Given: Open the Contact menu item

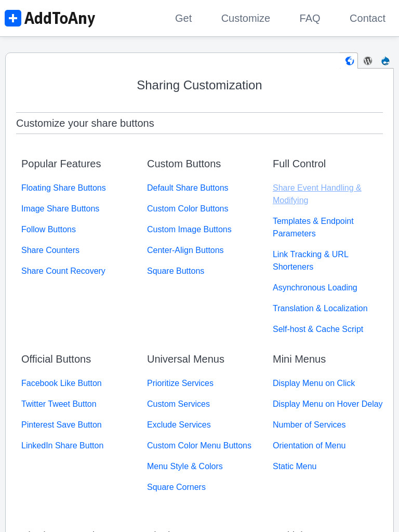Looking at the screenshot, I should [x=367, y=18].
